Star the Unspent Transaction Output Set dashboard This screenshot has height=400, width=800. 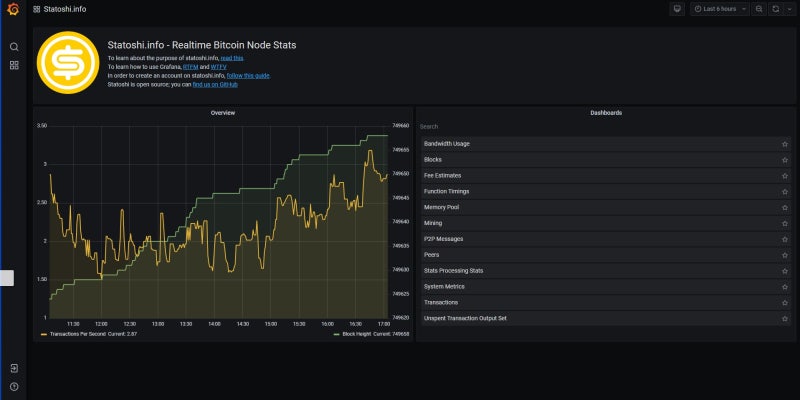tap(785, 318)
